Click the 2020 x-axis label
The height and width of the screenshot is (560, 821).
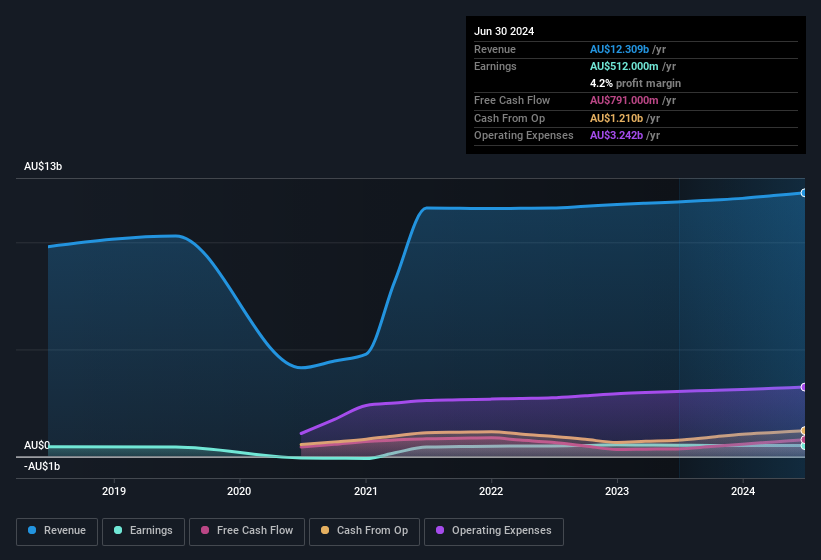coord(239,491)
